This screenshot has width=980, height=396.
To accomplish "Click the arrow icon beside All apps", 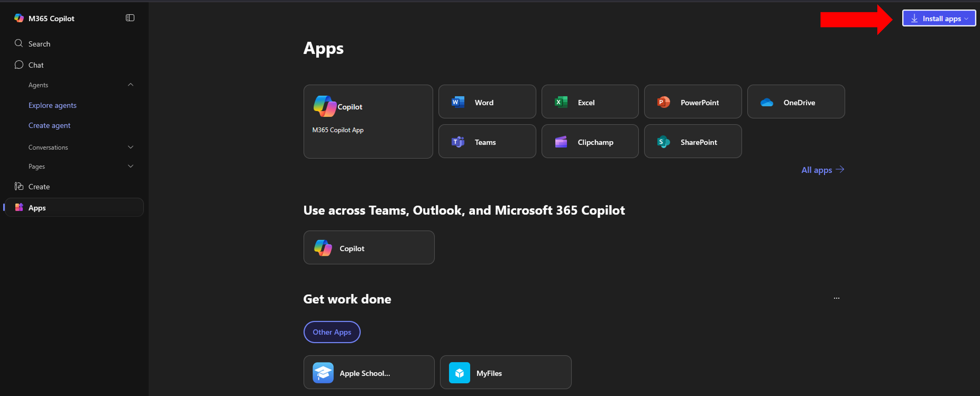I will point(840,169).
